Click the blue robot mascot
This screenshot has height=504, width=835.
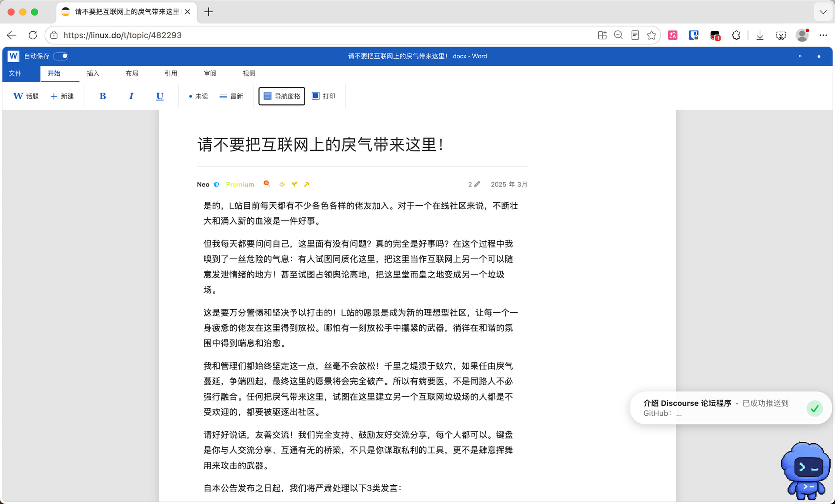[x=805, y=471]
